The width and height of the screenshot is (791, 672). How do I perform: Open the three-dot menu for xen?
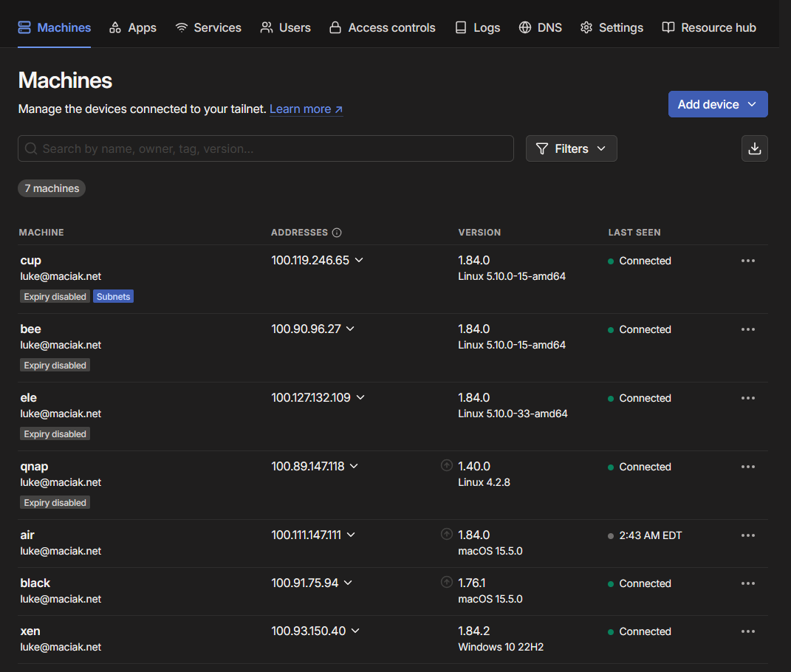click(747, 631)
